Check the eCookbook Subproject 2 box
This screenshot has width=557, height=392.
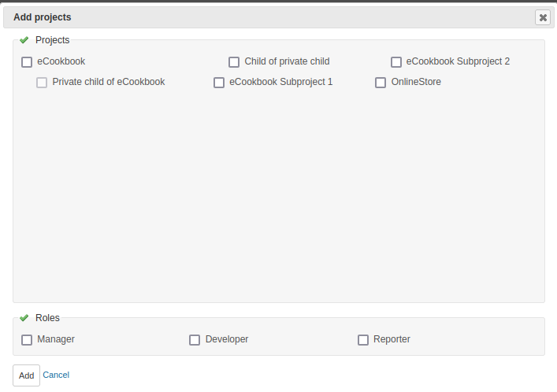point(396,62)
